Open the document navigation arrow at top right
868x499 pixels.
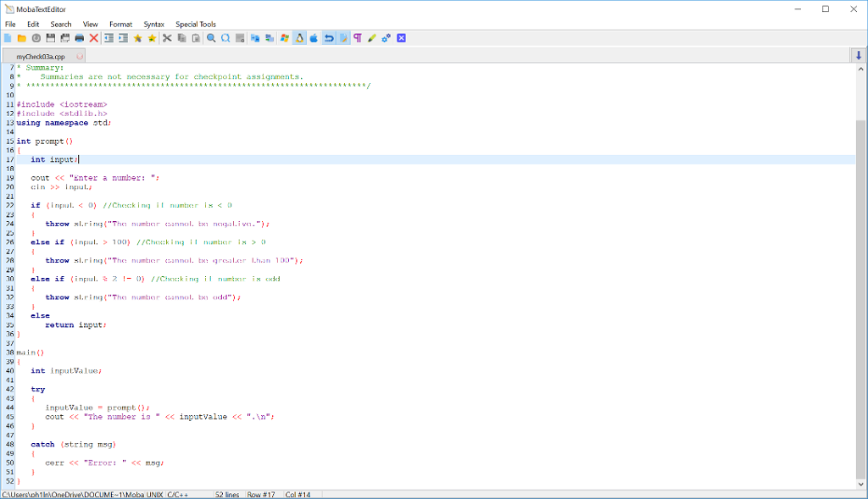click(858, 54)
